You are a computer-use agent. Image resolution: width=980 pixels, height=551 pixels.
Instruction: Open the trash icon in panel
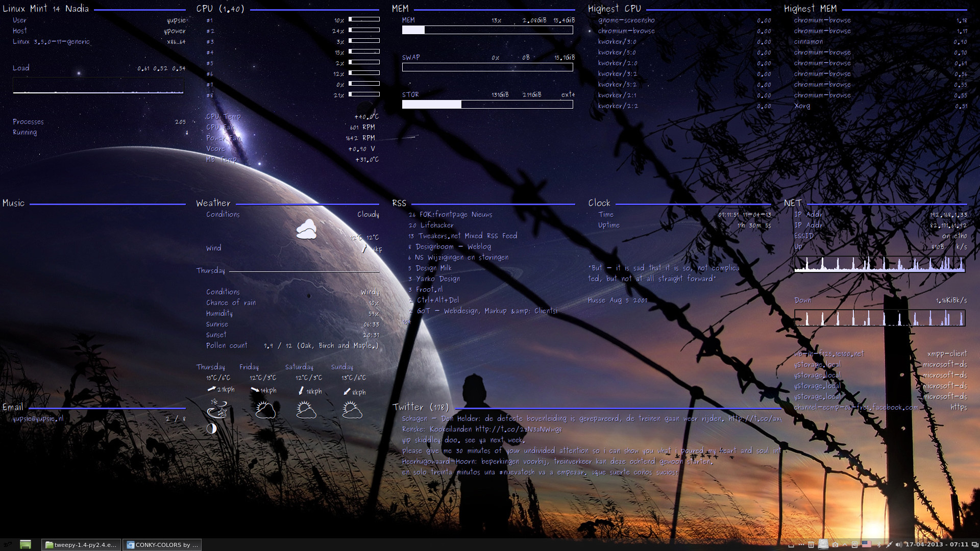(x=811, y=544)
